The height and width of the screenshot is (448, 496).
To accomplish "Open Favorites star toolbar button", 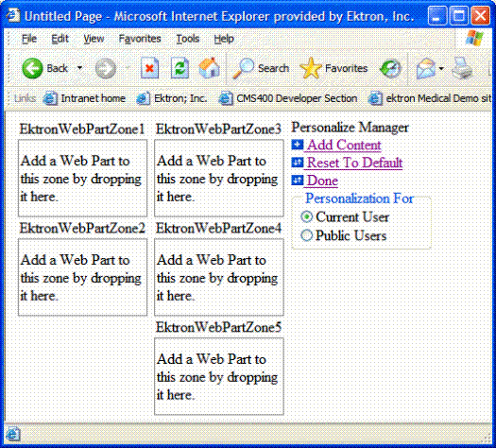I will [x=334, y=68].
